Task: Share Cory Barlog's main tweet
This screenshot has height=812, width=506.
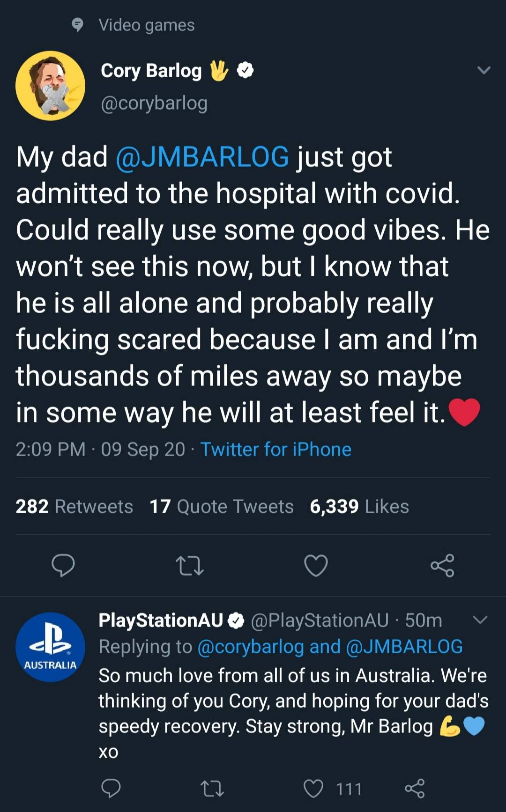Action: tap(442, 565)
